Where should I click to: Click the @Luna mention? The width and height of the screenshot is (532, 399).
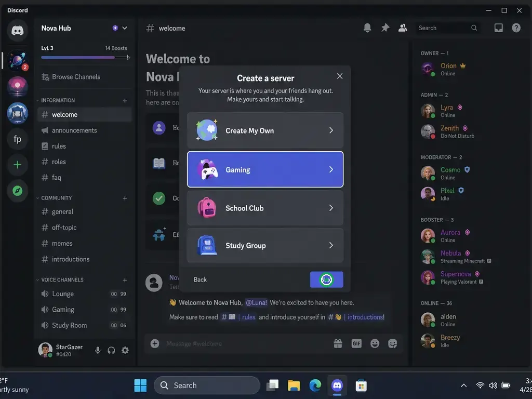[x=256, y=303]
